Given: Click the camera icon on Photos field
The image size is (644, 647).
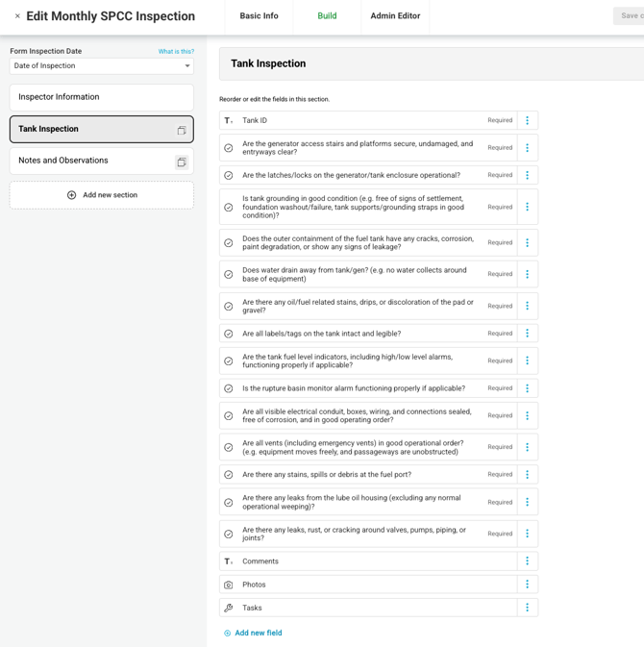Looking at the screenshot, I should point(229,585).
